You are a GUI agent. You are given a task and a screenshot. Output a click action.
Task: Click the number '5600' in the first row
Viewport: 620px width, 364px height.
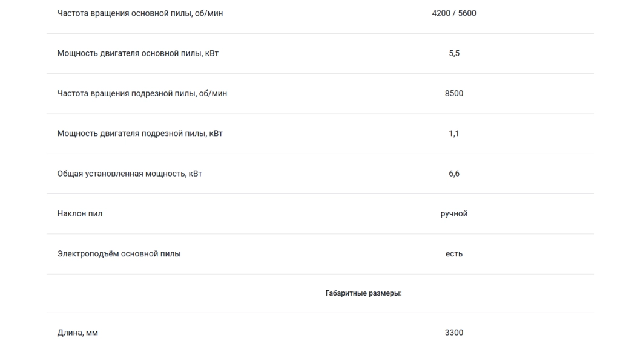pyautogui.click(x=467, y=13)
